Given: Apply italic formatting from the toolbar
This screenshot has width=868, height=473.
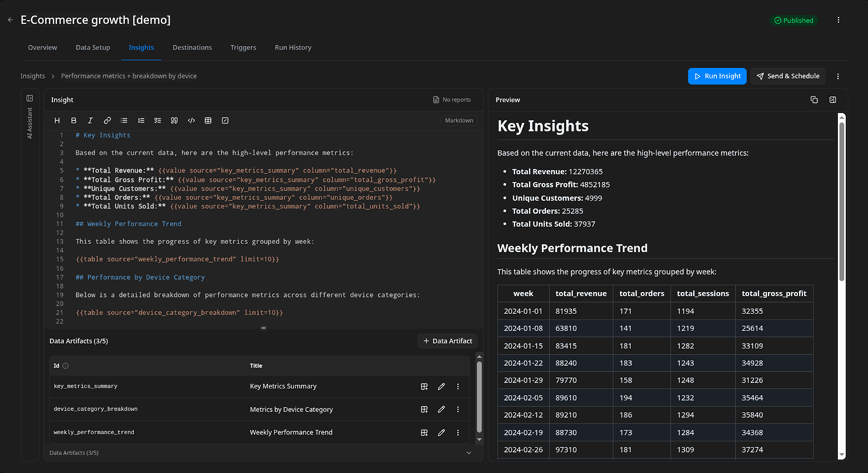Looking at the screenshot, I should tap(90, 120).
